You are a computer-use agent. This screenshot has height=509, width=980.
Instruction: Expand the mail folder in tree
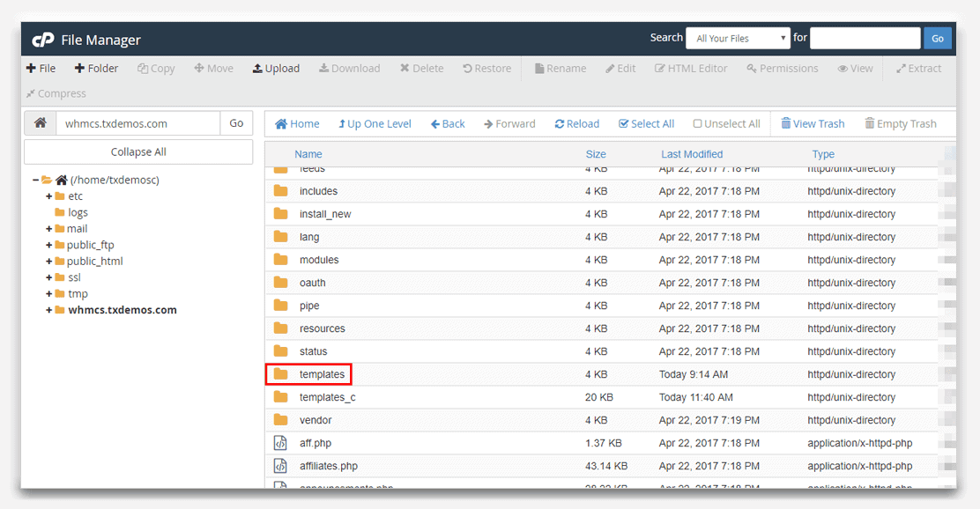(49, 229)
